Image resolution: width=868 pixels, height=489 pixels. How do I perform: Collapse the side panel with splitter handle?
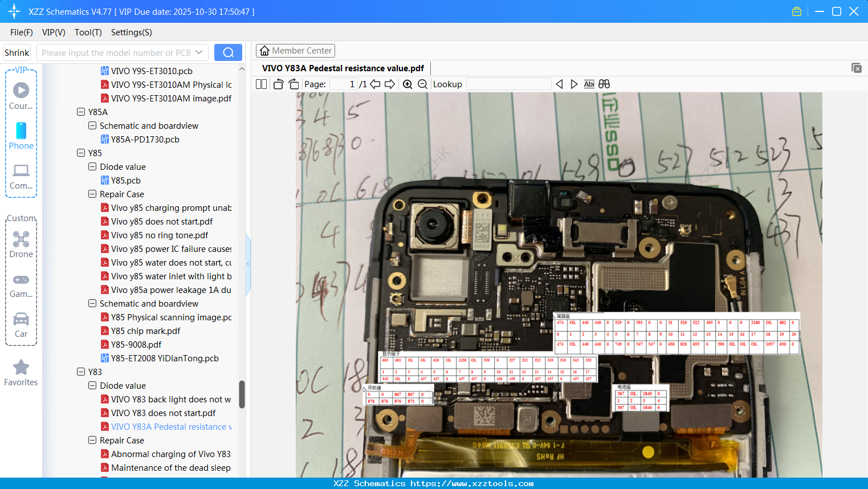tap(248, 263)
